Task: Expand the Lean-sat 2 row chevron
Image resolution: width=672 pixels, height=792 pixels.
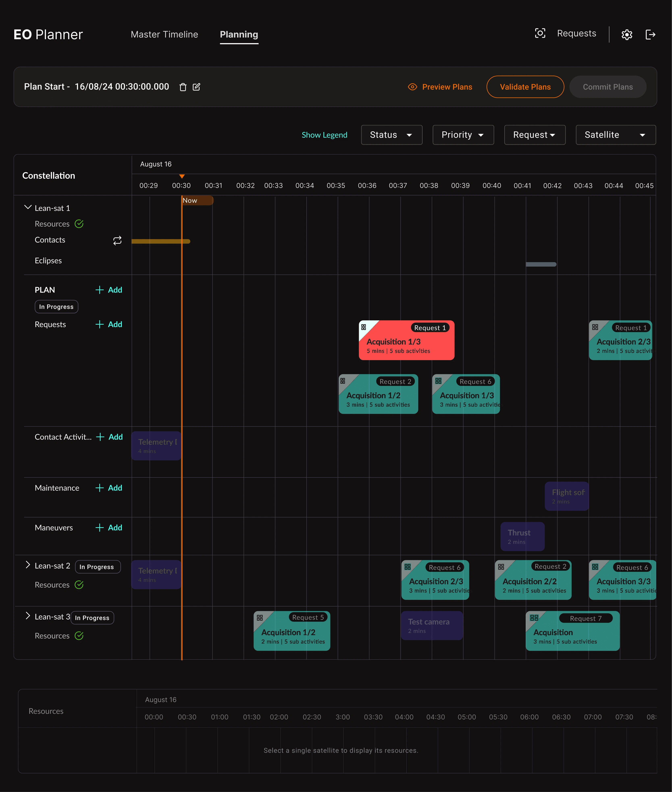Action: tap(27, 565)
